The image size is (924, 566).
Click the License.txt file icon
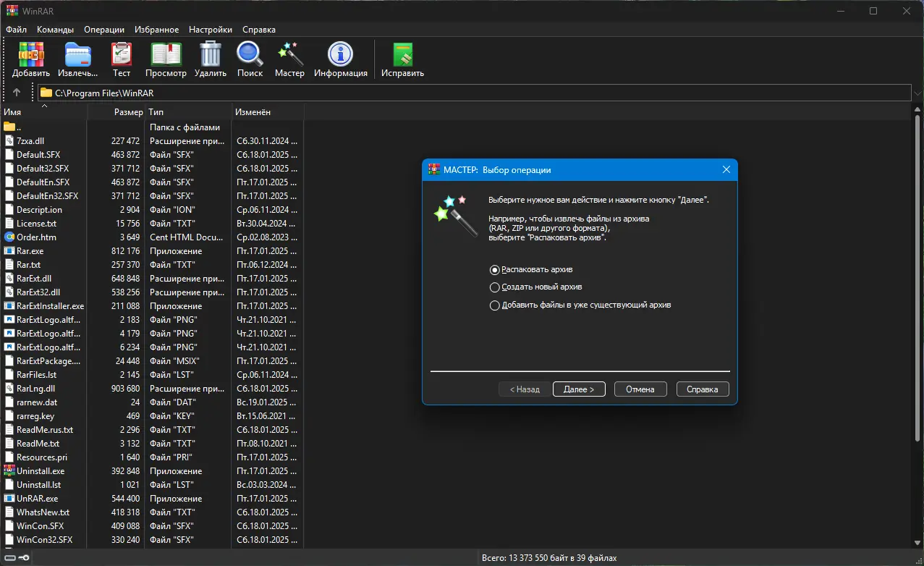[9, 224]
